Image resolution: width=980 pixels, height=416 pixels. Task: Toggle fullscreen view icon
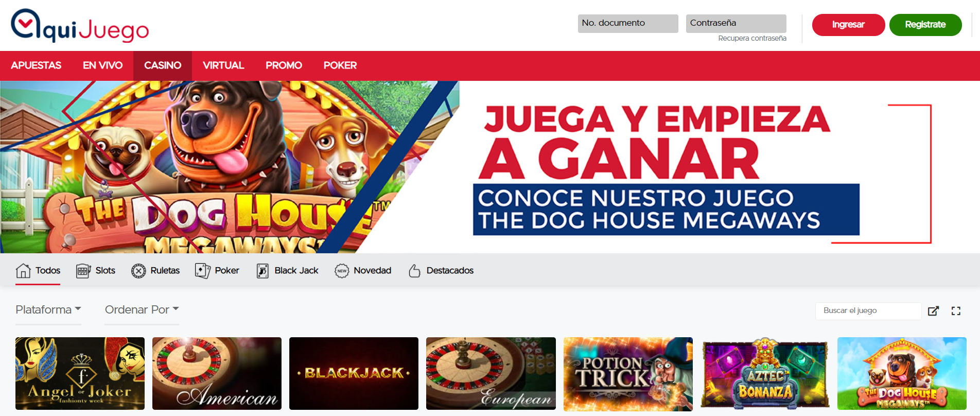point(956,311)
